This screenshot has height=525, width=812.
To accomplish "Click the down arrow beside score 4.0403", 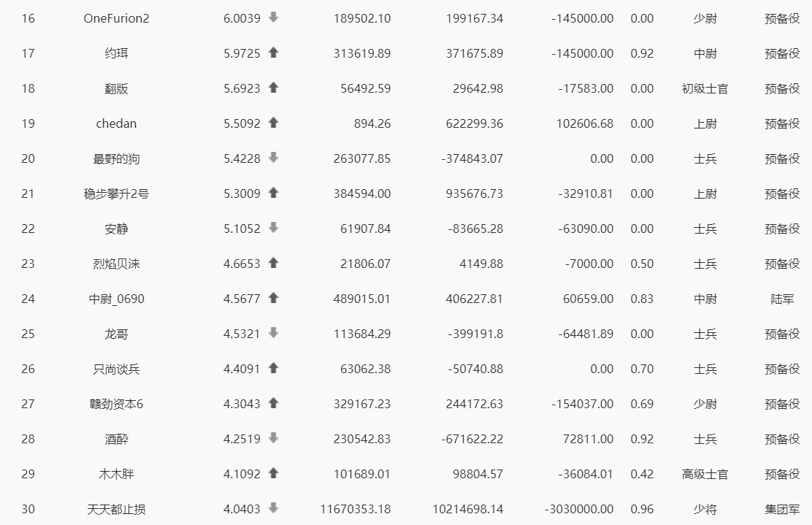I will [x=273, y=508].
